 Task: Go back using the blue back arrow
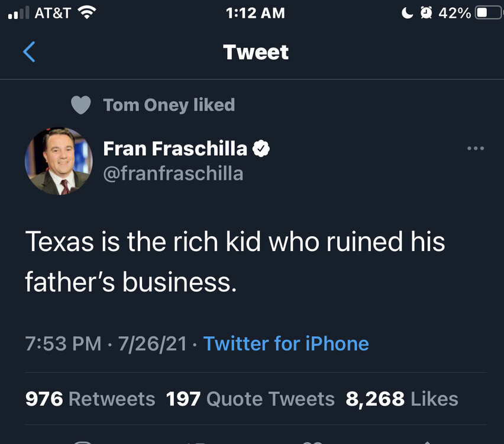(29, 52)
